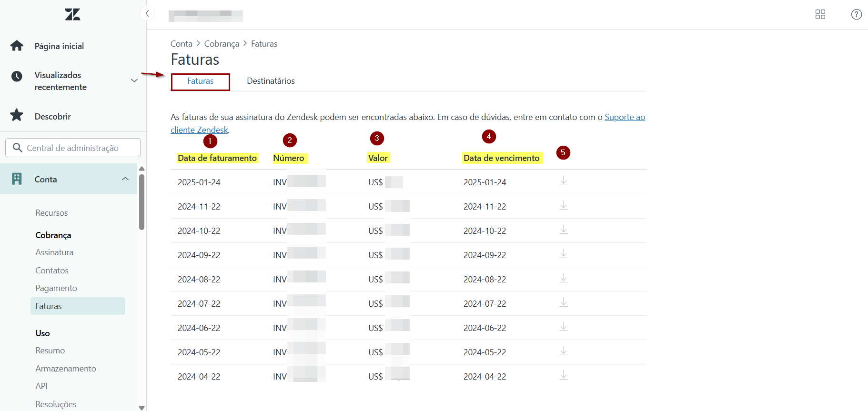Open the help question mark icon
Viewport: 868px width, 411px height.
[856, 14]
